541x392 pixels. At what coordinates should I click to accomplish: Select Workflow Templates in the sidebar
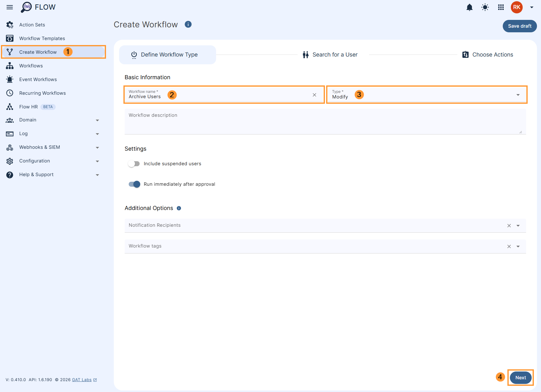[42, 38]
